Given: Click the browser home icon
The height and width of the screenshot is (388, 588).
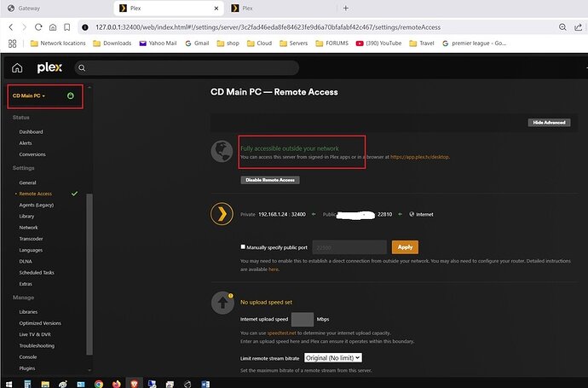Looking at the screenshot, I should coord(53,27).
